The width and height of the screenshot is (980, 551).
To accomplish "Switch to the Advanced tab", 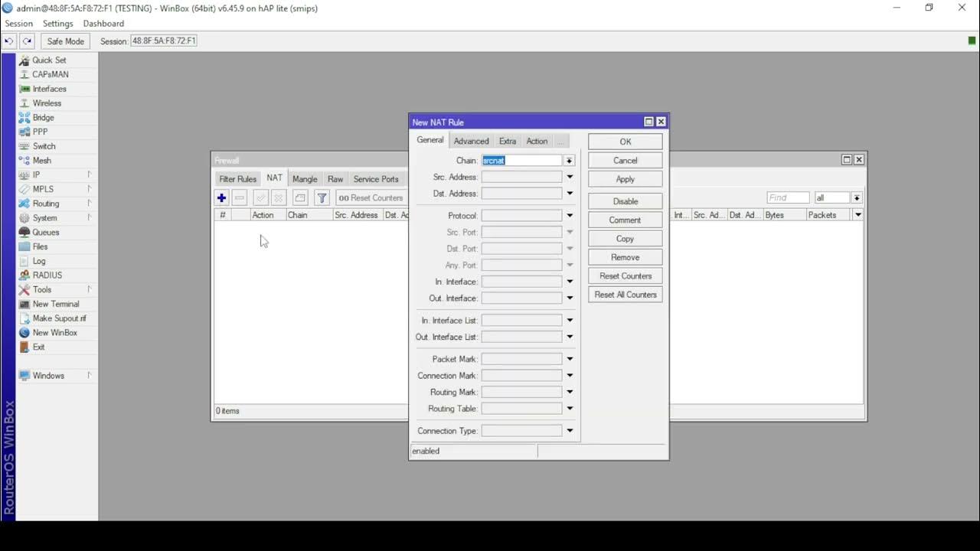I will point(471,141).
